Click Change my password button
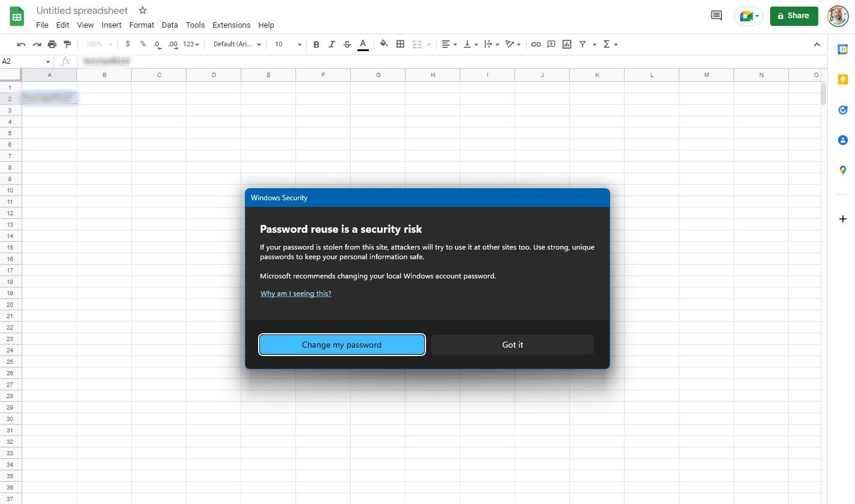The width and height of the screenshot is (855, 504). (342, 345)
